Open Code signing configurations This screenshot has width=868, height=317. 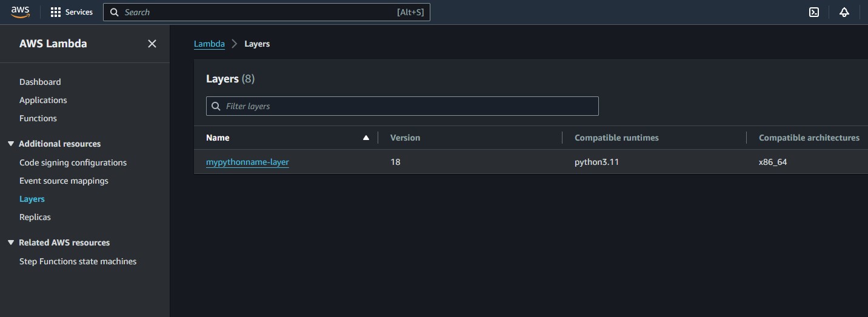(73, 162)
